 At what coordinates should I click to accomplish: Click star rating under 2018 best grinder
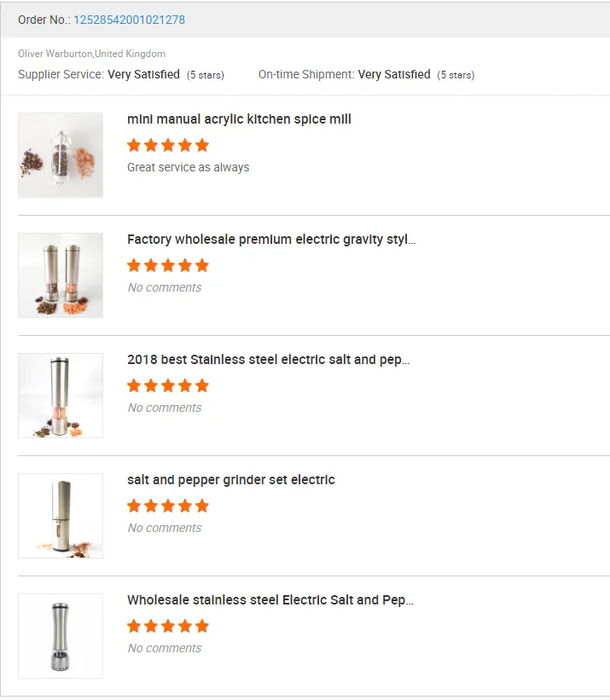click(168, 385)
